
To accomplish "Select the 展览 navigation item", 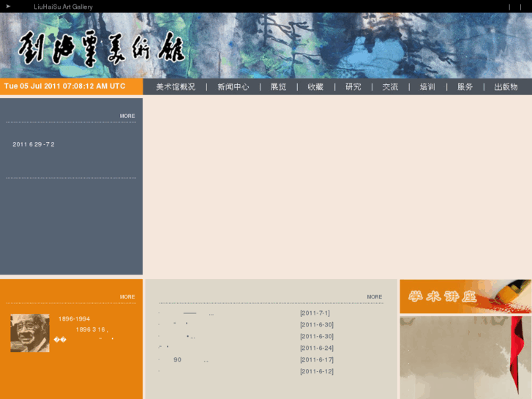I will 278,87.
